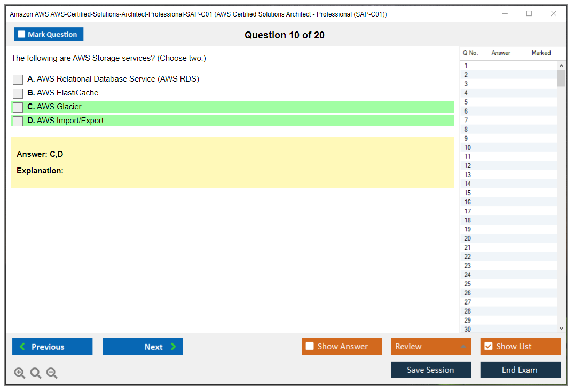Advance to the next question
Image resolution: width=574 pixels, height=392 pixels.
coord(143,347)
